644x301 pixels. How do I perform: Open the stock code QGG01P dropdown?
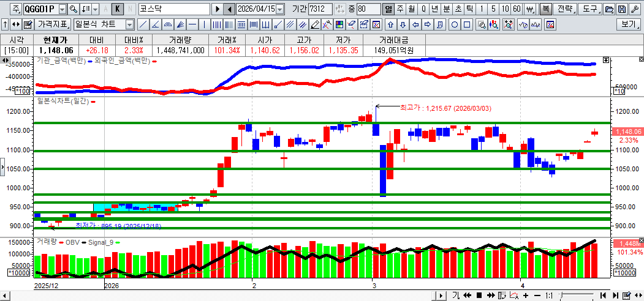[x=61, y=9]
